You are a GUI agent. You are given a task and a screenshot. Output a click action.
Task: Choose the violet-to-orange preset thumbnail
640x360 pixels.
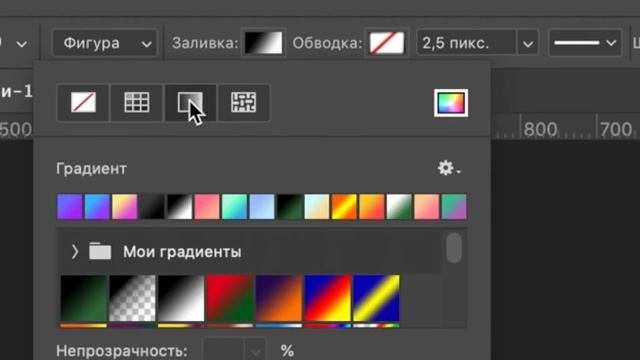279,298
